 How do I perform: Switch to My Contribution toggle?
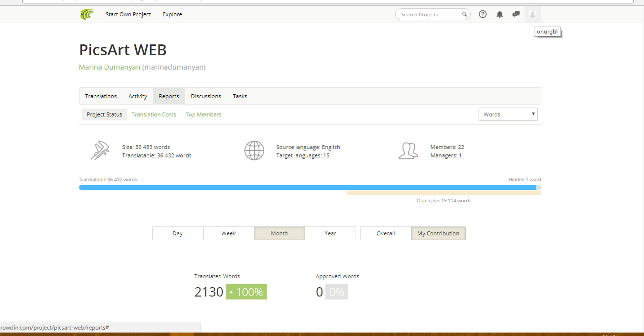pos(439,233)
